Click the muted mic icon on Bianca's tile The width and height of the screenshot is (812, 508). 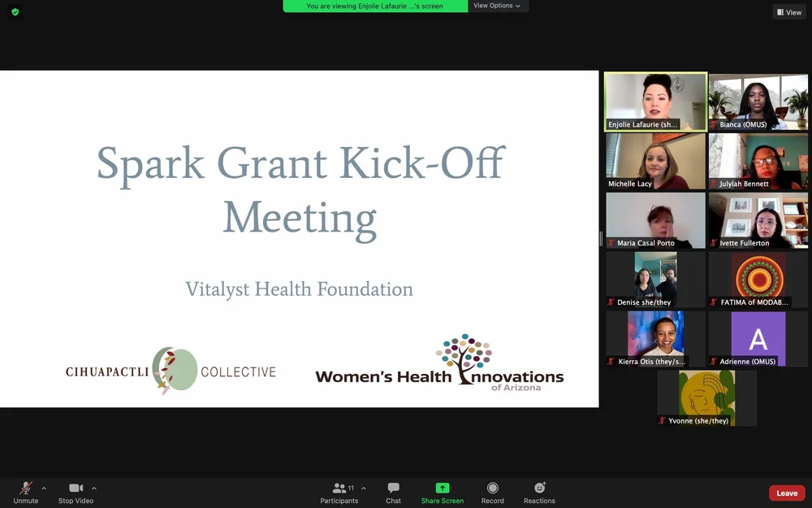[x=714, y=124]
